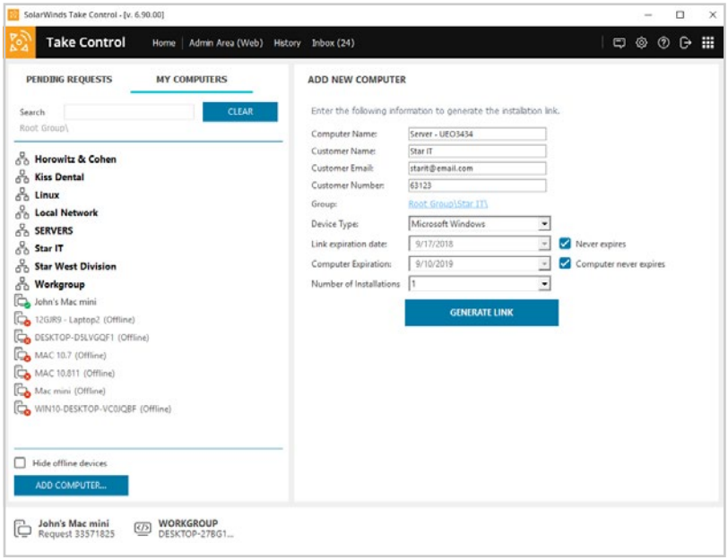Toggle the Never expires checkbox

pos(565,244)
